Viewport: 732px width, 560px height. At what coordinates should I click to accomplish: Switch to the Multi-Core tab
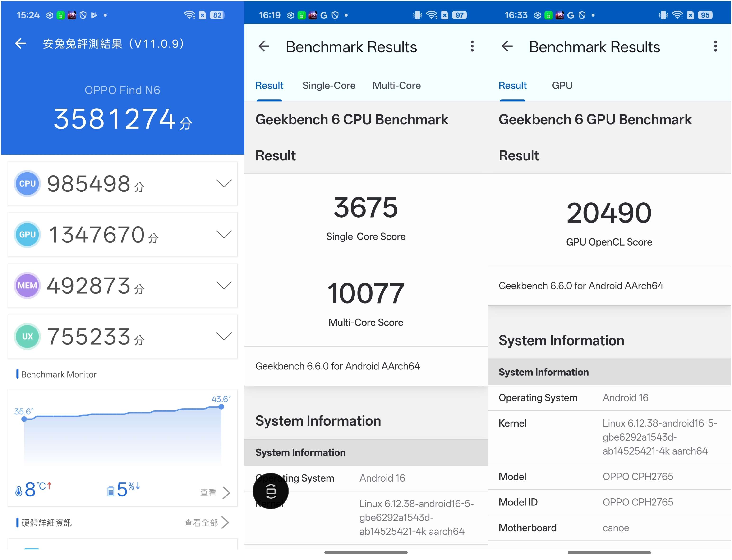point(396,86)
